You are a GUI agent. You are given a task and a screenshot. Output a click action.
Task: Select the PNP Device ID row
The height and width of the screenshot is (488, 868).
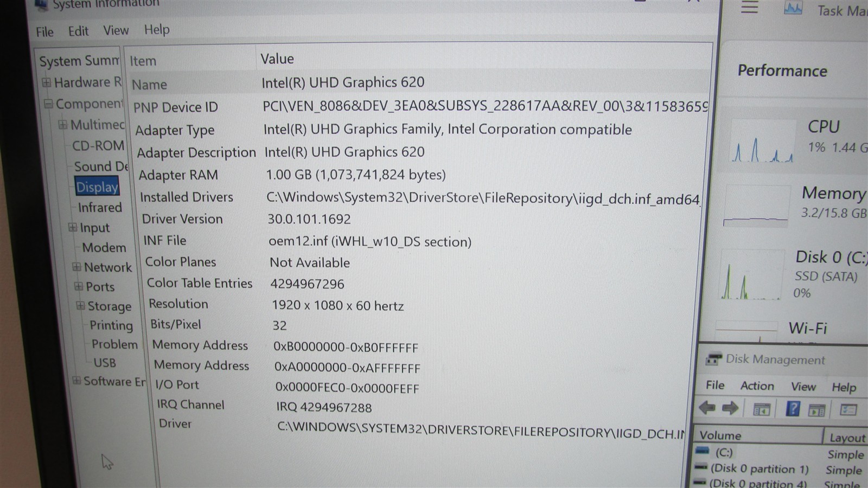pyautogui.click(x=420, y=106)
